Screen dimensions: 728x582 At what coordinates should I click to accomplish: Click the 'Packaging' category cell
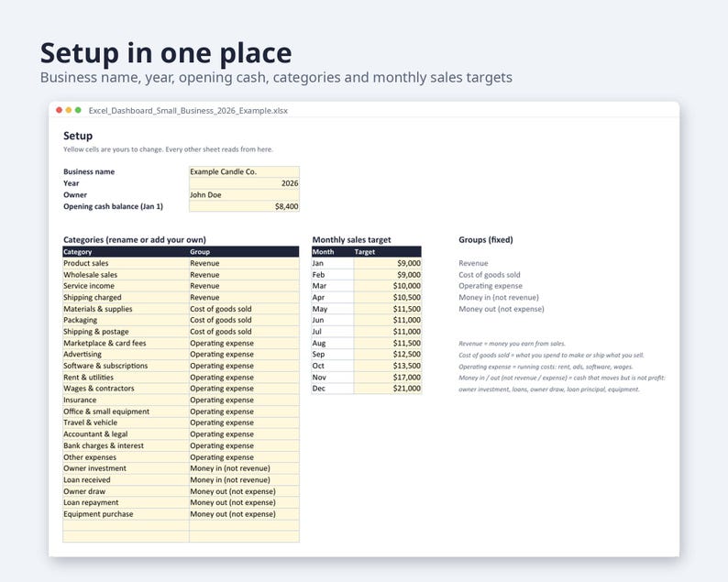(126, 320)
